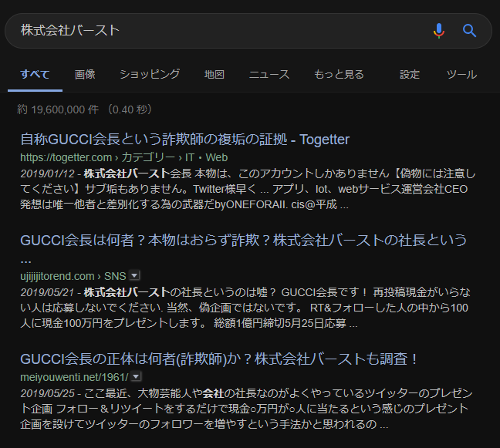This screenshot has width=500, height=448.
Task: Expand the dropdown arrow next to ujijijitorend.com
Action: coord(134,275)
